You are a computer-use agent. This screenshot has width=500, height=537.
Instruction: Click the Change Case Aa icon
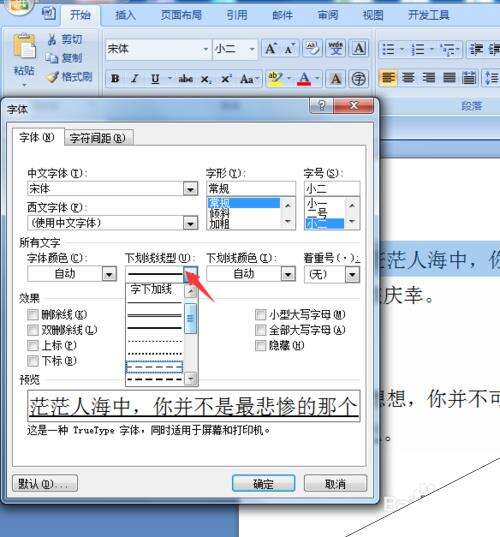pos(247,79)
